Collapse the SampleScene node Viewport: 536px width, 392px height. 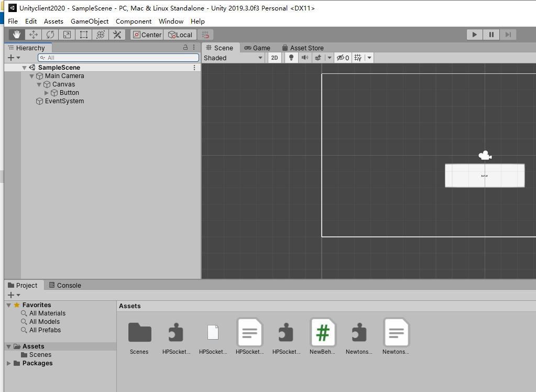(x=24, y=68)
